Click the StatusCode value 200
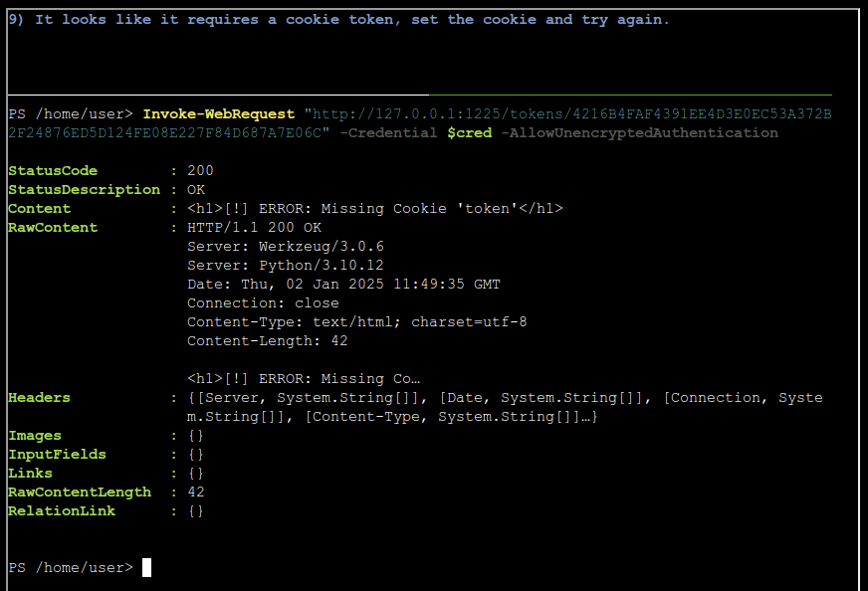 pos(200,170)
